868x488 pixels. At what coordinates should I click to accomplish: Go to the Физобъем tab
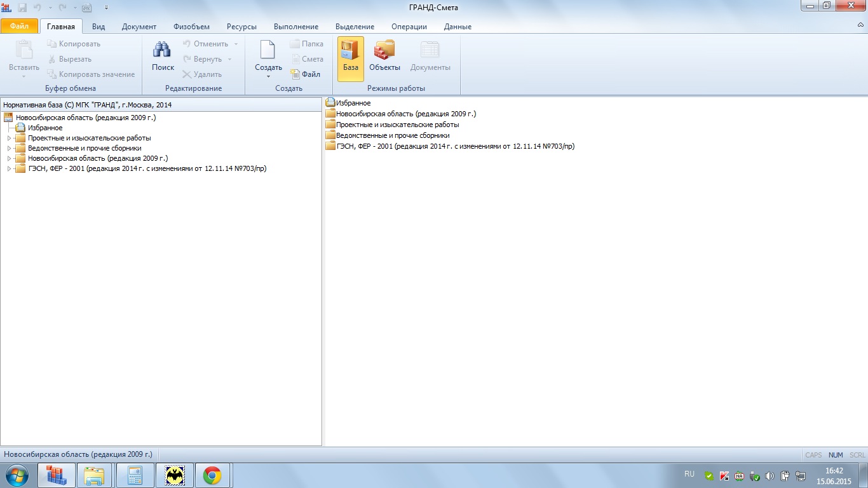[x=191, y=27]
